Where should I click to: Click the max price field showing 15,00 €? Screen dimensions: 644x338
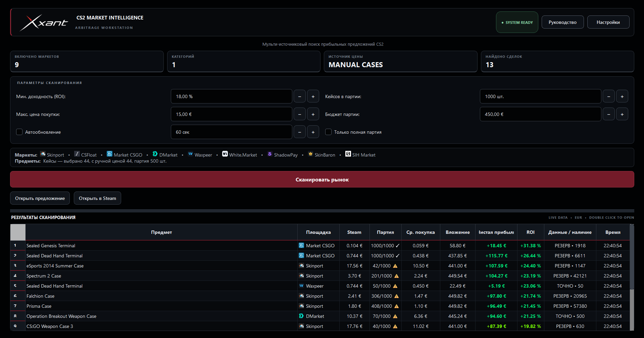click(x=232, y=114)
